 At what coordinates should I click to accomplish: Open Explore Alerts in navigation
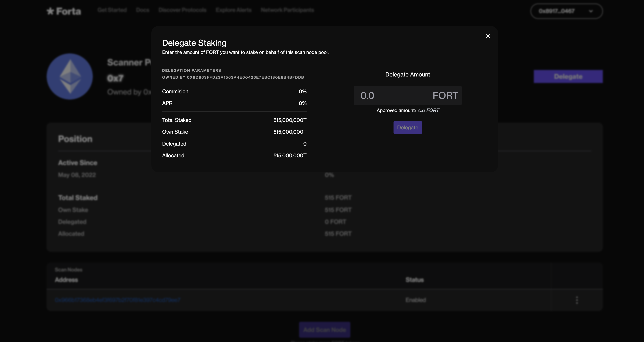point(234,10)
